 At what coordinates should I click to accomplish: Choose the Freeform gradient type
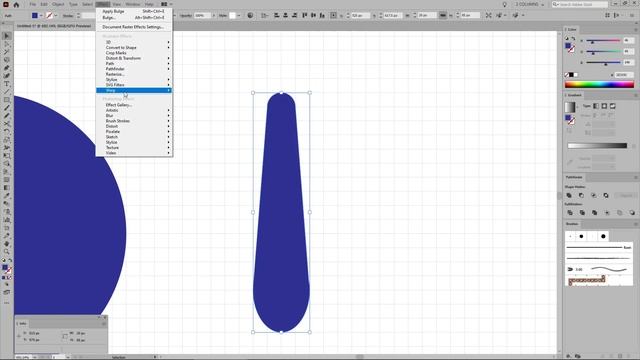pyautogui.click(x=612, y=106)
